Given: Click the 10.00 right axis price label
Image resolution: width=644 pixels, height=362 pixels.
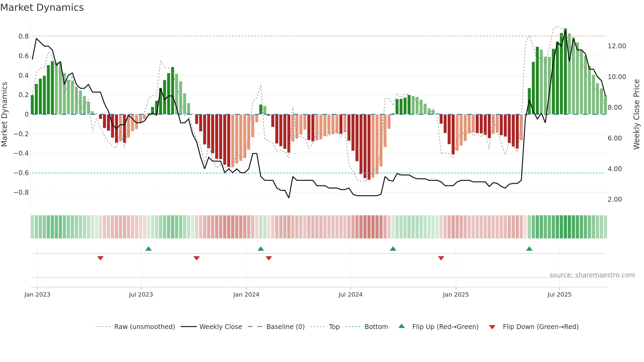Looking at the screenshot, I should [x=617, y=77].
